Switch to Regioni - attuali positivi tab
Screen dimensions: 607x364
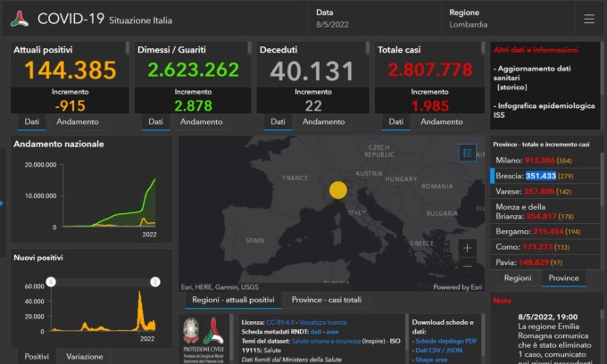(x=234, y=300)
